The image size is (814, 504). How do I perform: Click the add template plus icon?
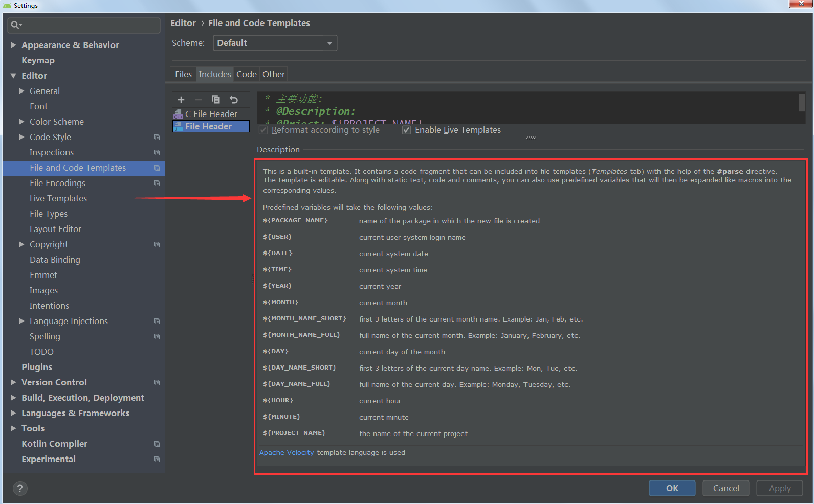(181, 100)
